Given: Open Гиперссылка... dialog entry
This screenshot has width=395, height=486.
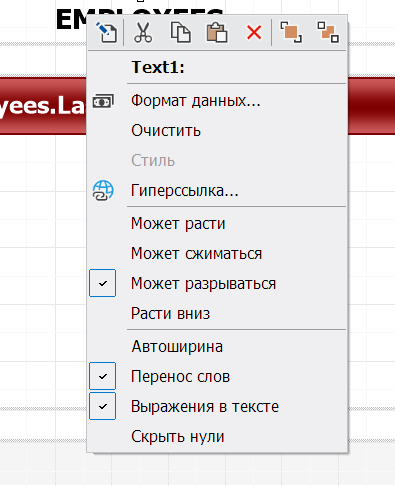Looking at the screenshot, I should (185, 191).
